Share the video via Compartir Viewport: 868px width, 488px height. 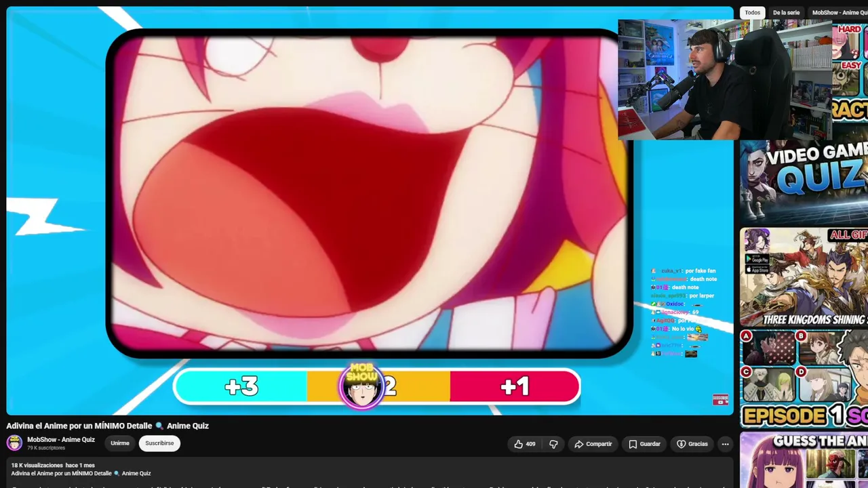593,444
